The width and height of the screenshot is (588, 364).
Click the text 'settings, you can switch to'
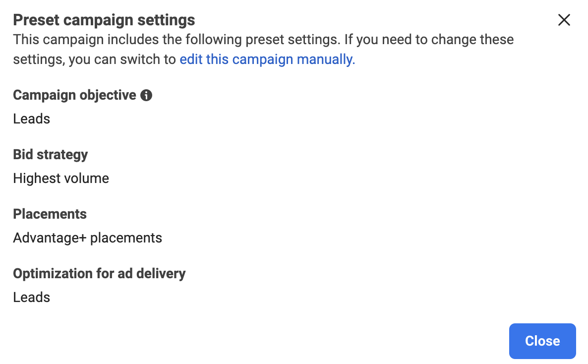point(95,60)
